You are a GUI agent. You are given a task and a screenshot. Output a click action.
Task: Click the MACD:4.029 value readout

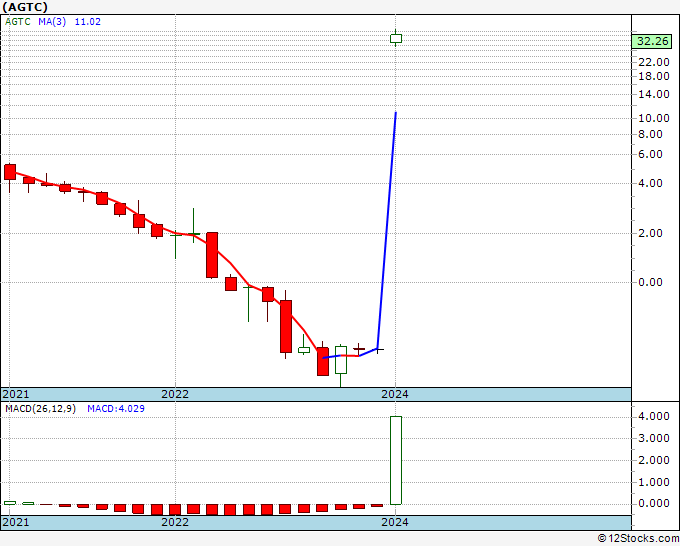[x=116, y=409]
